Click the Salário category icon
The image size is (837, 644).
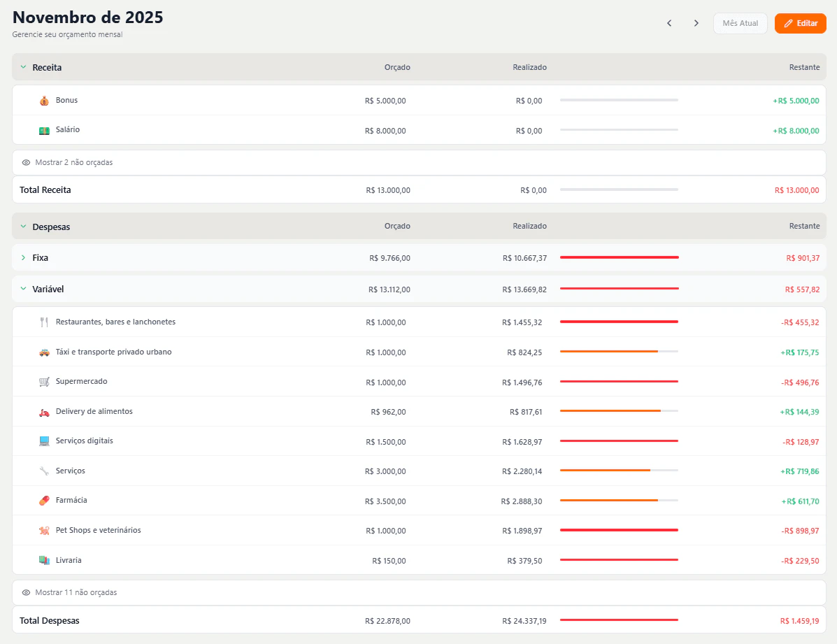pyautogui.click(x=43, y=130)
